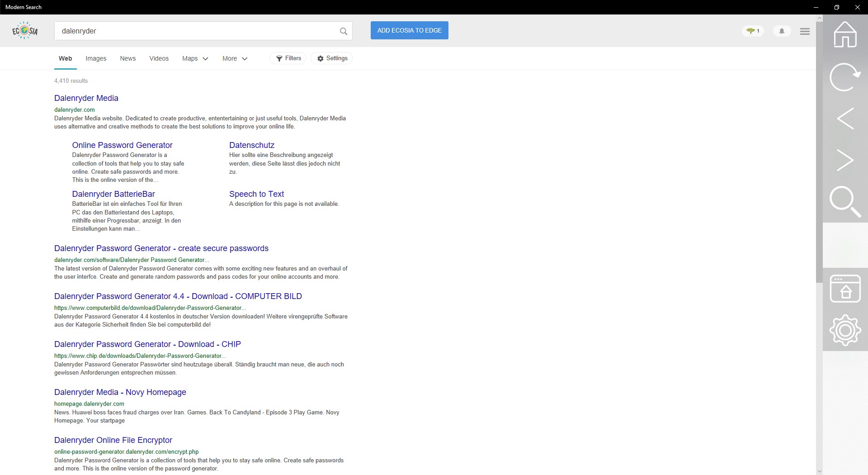
Task: Switch to the Images tab
Action: point(96,58)
